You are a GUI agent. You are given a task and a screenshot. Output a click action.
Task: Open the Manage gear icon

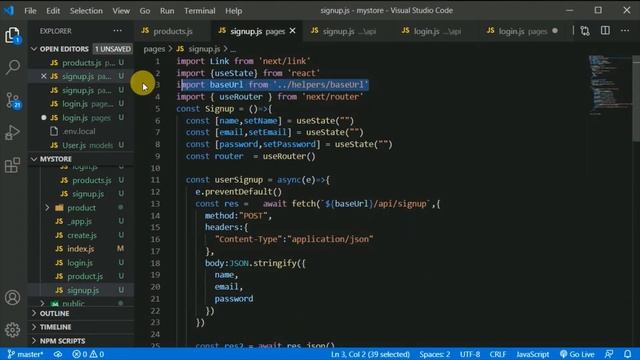click(x=12, y=329)
